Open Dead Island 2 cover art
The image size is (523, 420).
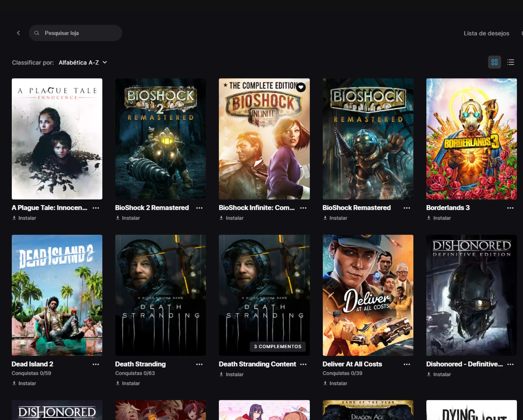pos(57,295)
